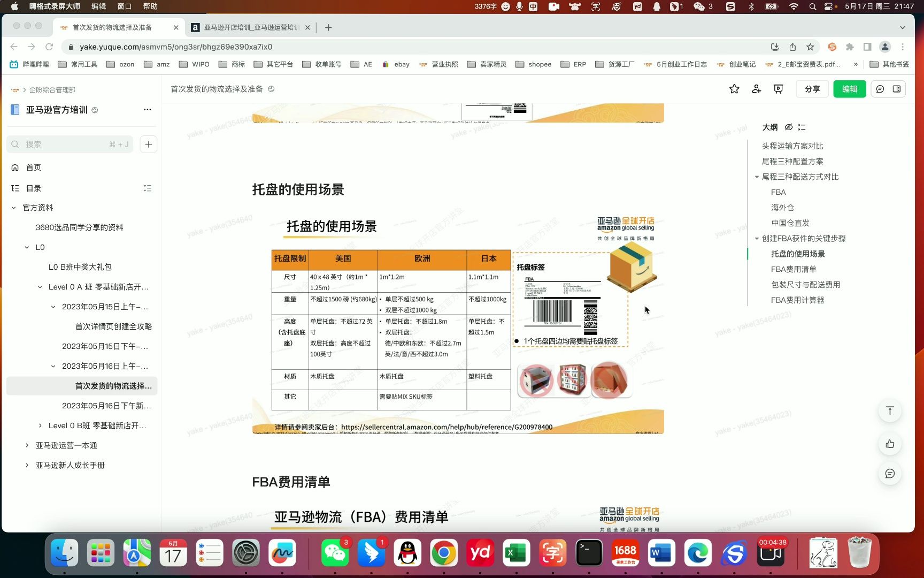Image resolution: width=924 pixels, height=578 pixels.
Task: Start presentation mode icon
Action: 779,89
